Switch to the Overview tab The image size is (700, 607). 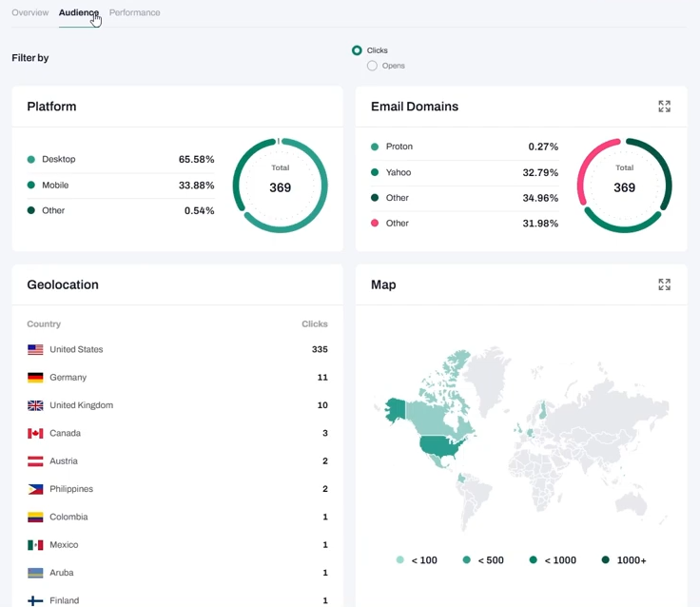tap(29, 12)
